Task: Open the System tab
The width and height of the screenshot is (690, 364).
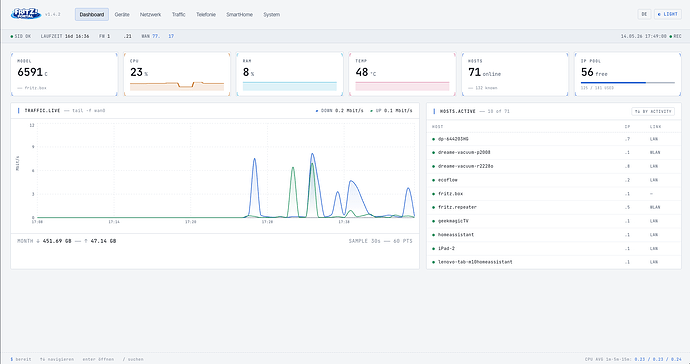Action: pyautogui.click(x=272, y=15)
